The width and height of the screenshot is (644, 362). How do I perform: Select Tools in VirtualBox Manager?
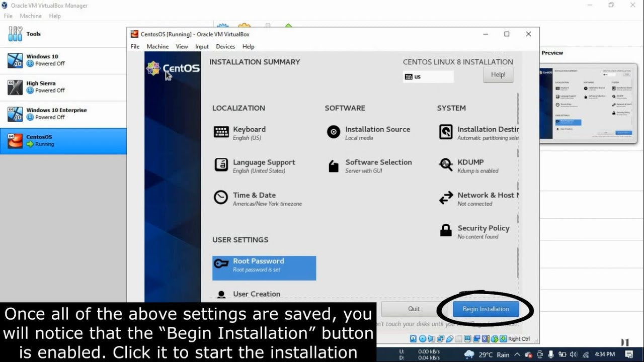pos(63,34)
